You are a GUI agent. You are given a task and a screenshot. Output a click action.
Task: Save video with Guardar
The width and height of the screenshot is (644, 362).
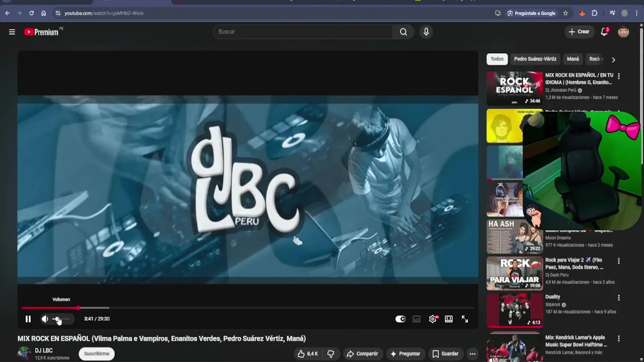click(x=445, y=353)
